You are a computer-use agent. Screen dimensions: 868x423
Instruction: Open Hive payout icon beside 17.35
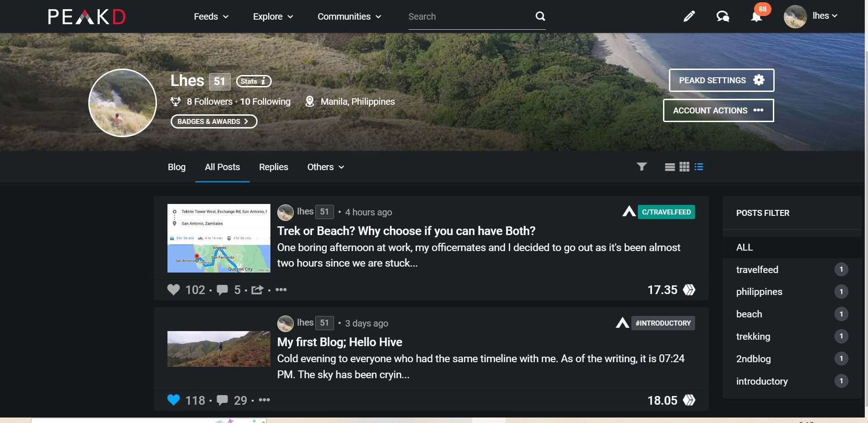pos(689,290)
